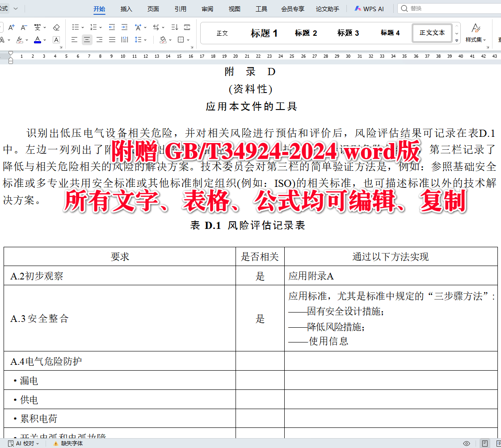Justify paragraph text
This screenshot has height=448, width=501.
[x=112, y=40]
